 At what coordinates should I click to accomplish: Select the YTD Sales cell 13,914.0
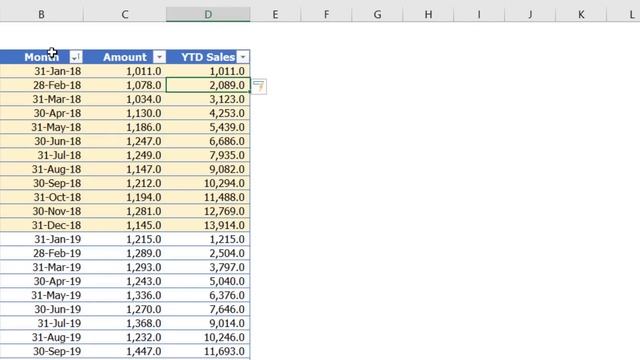(208, 225)
